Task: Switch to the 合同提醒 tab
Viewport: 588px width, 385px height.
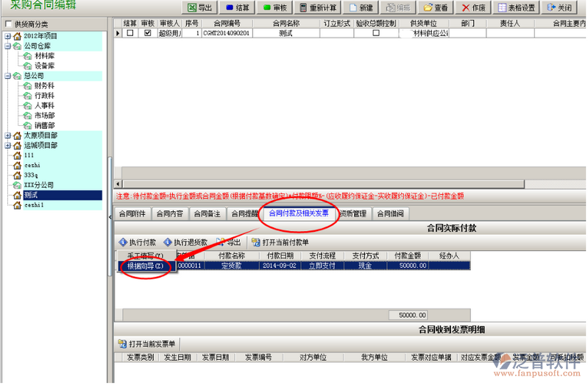Action: [x=244, y=214]
